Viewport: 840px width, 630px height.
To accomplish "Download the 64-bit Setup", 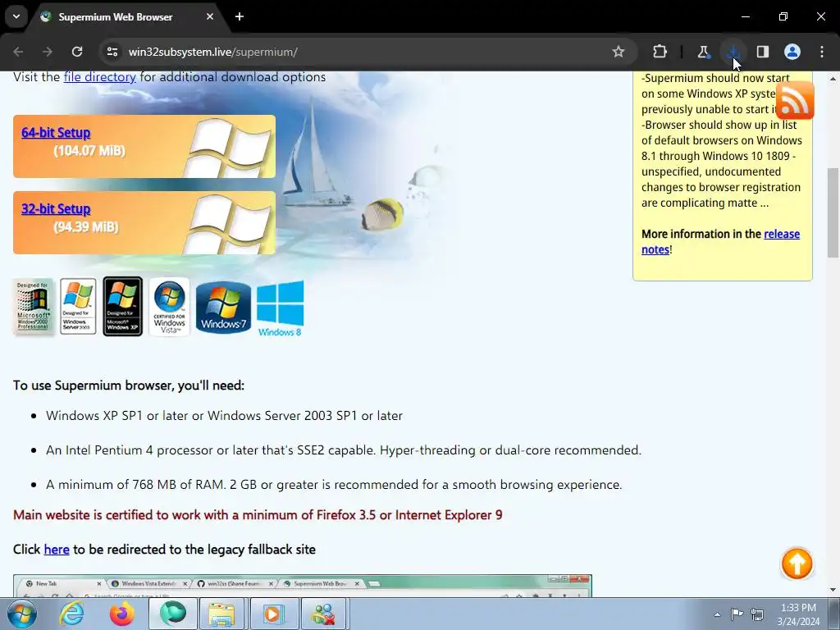I will 56,132.
